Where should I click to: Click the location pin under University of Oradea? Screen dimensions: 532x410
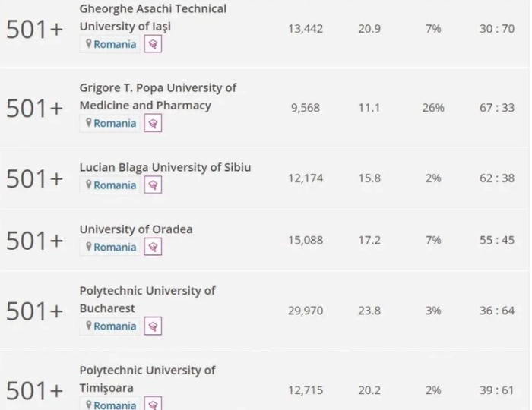click(89, 247)
